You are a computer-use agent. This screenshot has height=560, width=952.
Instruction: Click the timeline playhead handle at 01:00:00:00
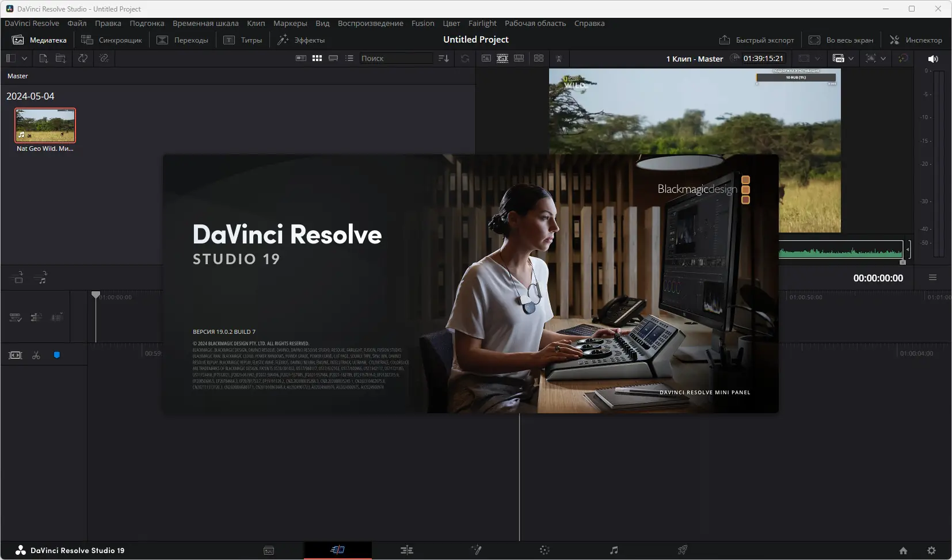click(96, 295)
